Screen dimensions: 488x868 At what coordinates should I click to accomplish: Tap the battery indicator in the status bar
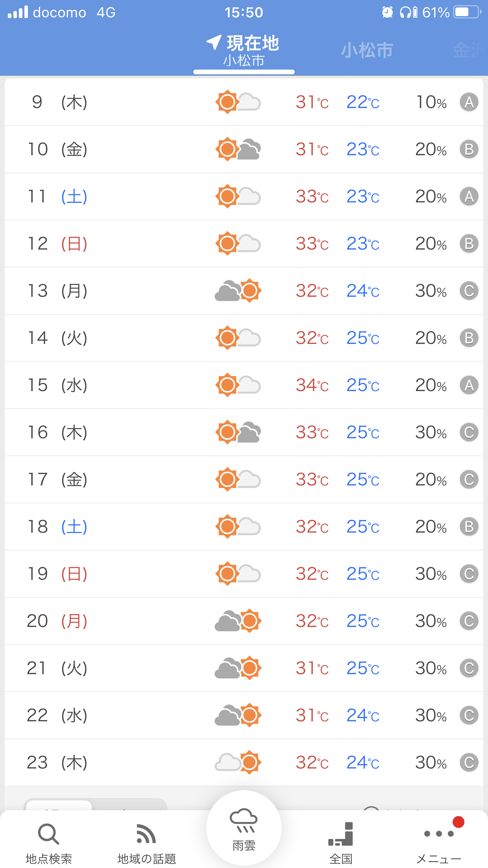pos(468,12)
